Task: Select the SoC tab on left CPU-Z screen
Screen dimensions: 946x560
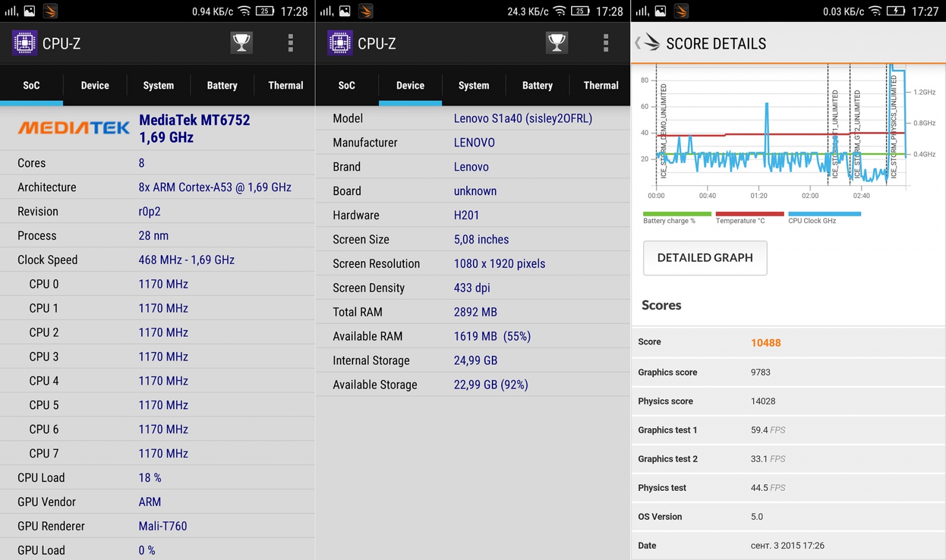Action: click(x=31, y=85)
